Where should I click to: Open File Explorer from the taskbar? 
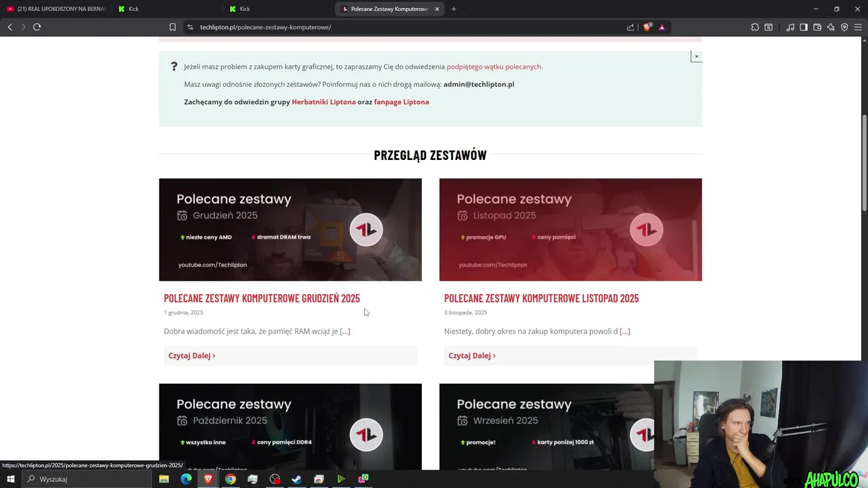tap(163, 479)
